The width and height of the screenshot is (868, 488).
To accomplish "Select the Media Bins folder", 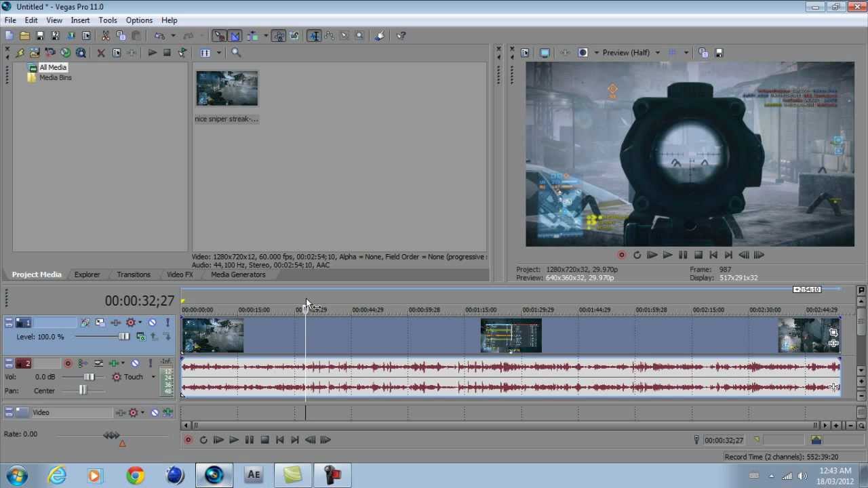I will click(55, 77).
